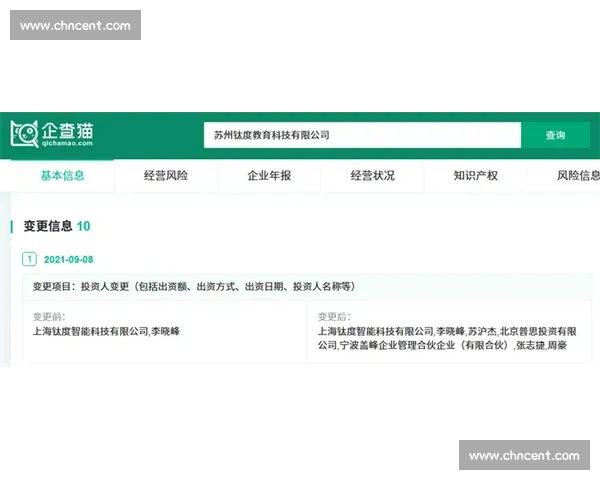Click the change record count 10

pyautogui.click(x=83, y=226)
